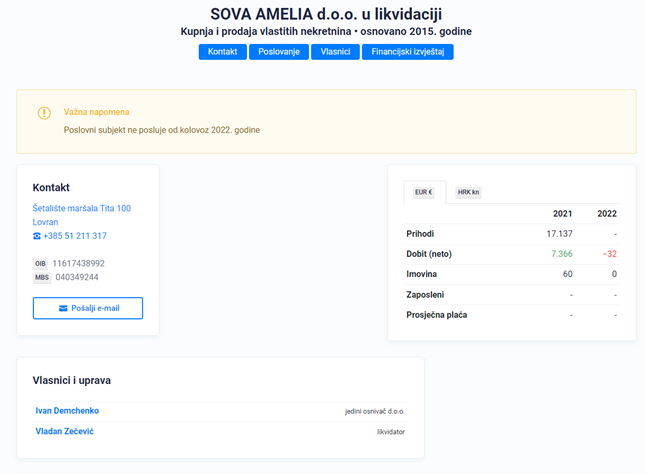The image size is (646, 474).
Task: Click the Kontakt navigation button
Action: tap(222, 52)
